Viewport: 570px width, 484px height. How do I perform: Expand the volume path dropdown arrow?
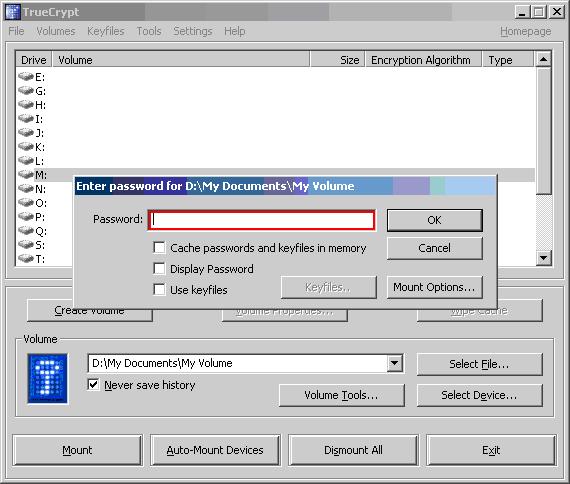[394, 363]
